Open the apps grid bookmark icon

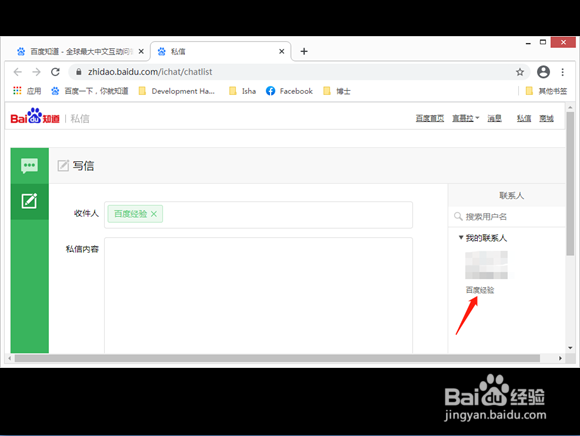[x=17, y=91]
